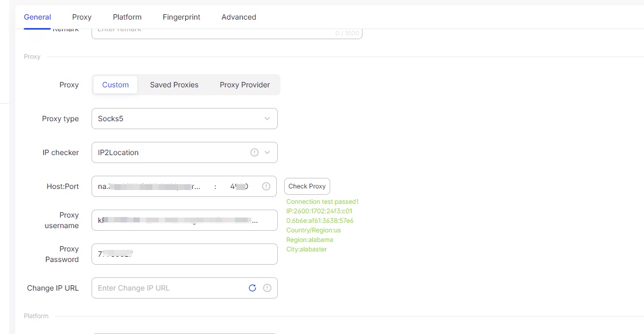Click the info icon in Change IP URL field

267,288
